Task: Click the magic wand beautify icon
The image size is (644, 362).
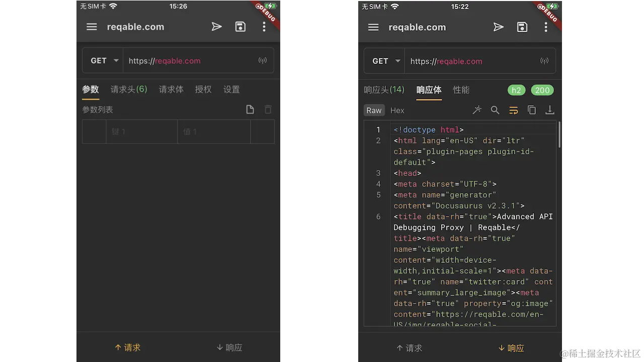Action: coord(477,110)
